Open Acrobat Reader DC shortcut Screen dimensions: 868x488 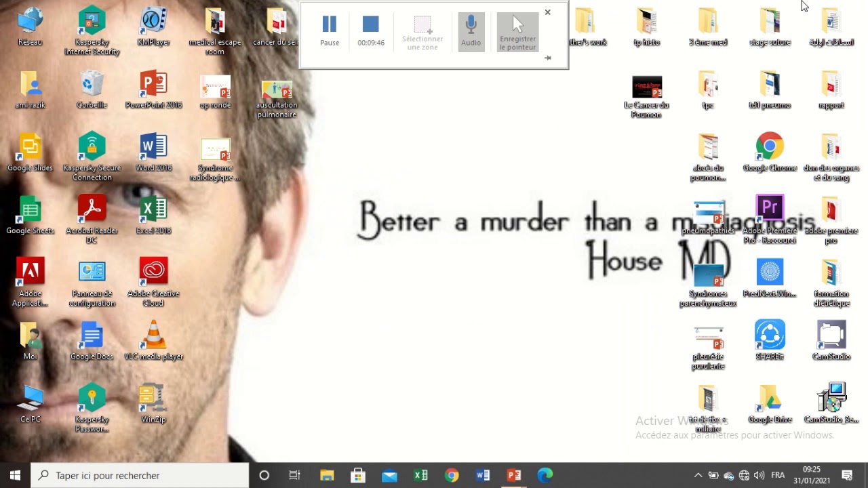92,220
